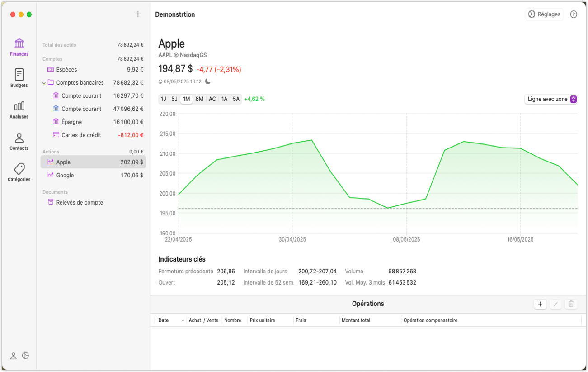Click the help question mark icon
The width and height of the screenshot is (588, 372).
[x=574, y=14]
